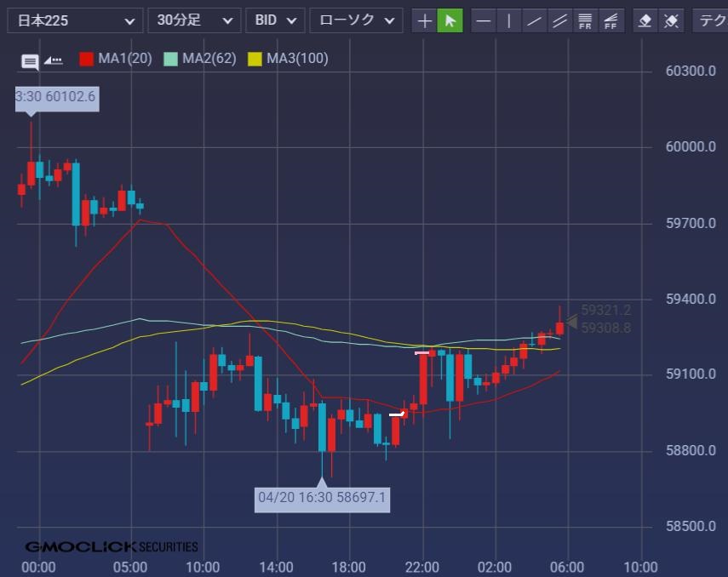Pick the trend line drawing tool
The width and height of the screenshot is (728, 577).
(535, 20)
